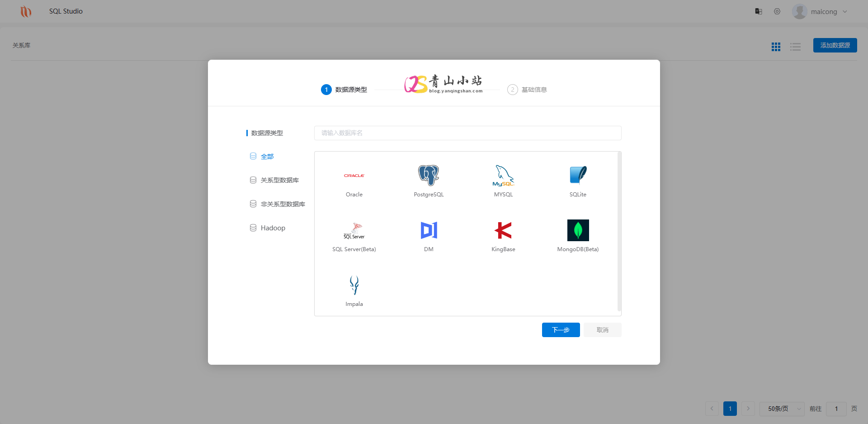Click database icon beside 关系型数据库
Screen dimensions: 868x424
coord(253,180)
